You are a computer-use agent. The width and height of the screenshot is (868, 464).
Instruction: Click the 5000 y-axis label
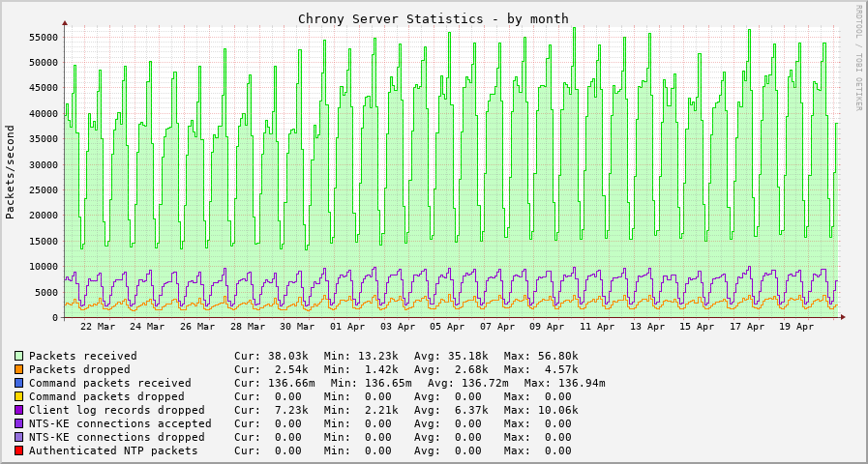click(45, 292)
